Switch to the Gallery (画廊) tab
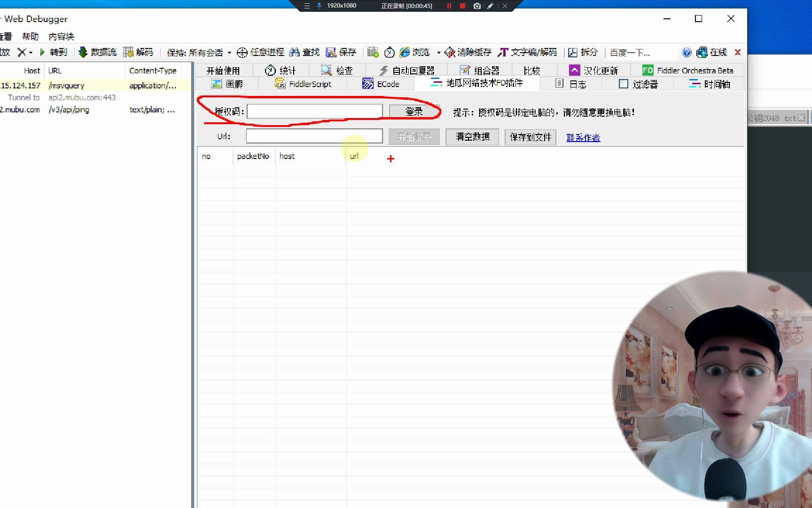This screenshot has height=508, width=812. [x=227, y=84]
